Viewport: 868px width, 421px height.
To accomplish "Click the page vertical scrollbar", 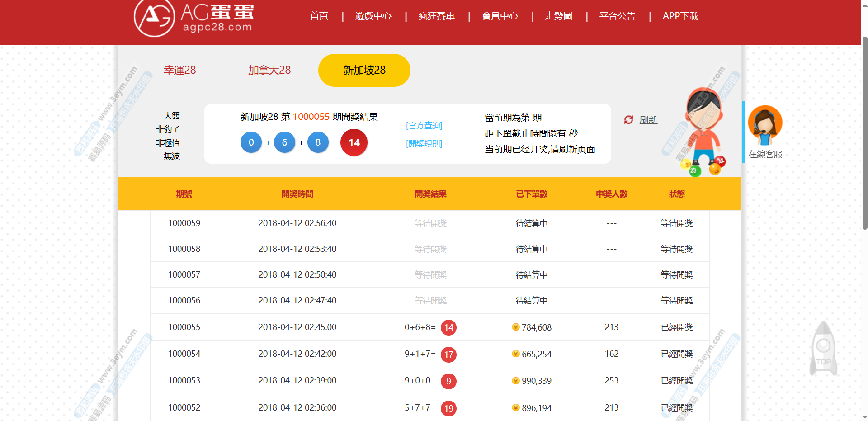I will point(864,136).
